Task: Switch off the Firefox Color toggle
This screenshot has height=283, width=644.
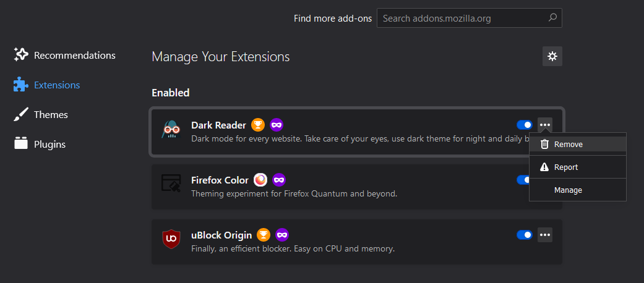Action: [x=522, y=180]
